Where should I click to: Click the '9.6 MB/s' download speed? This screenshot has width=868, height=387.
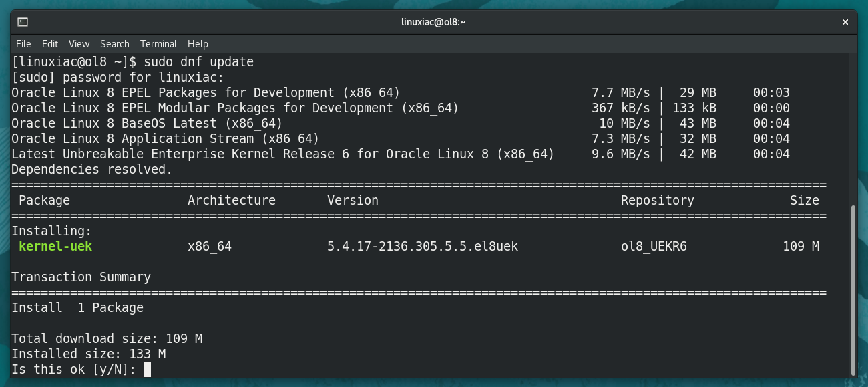[621, 154]
